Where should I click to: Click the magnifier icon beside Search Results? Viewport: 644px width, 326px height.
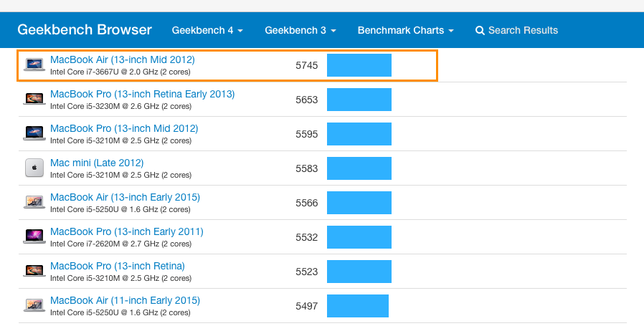pyautogui.click(x=480, y=30)
